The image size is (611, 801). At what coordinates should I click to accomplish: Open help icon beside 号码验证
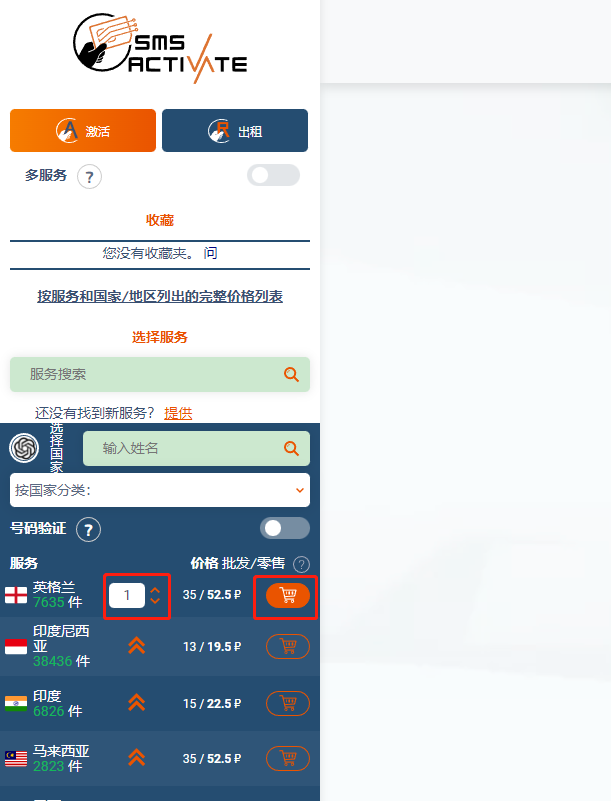coord(88,530)
